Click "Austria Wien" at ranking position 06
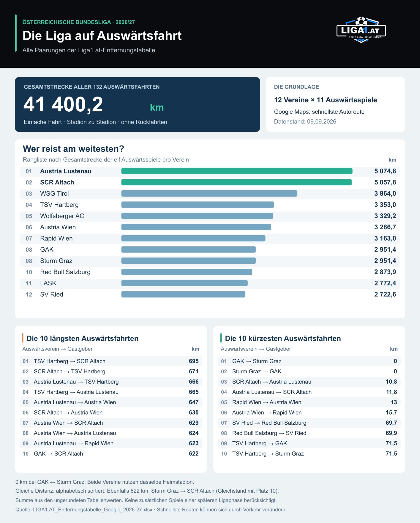 (x=58, y=227)
